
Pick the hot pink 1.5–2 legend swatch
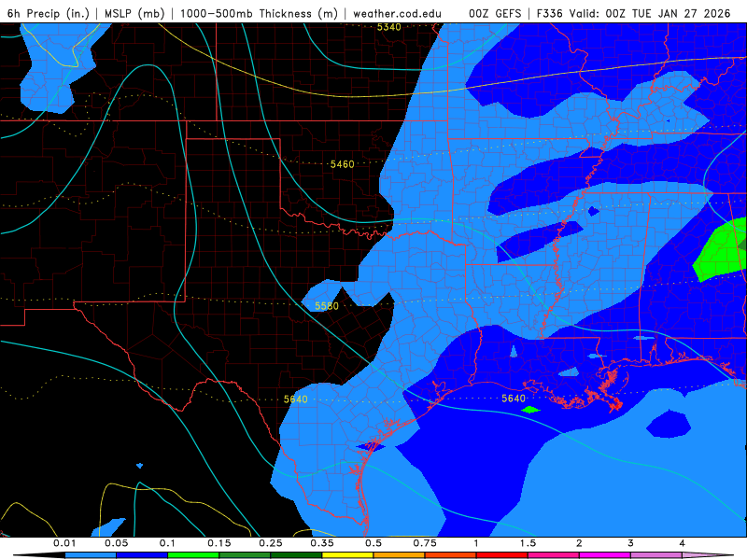(x=554, y=555)
